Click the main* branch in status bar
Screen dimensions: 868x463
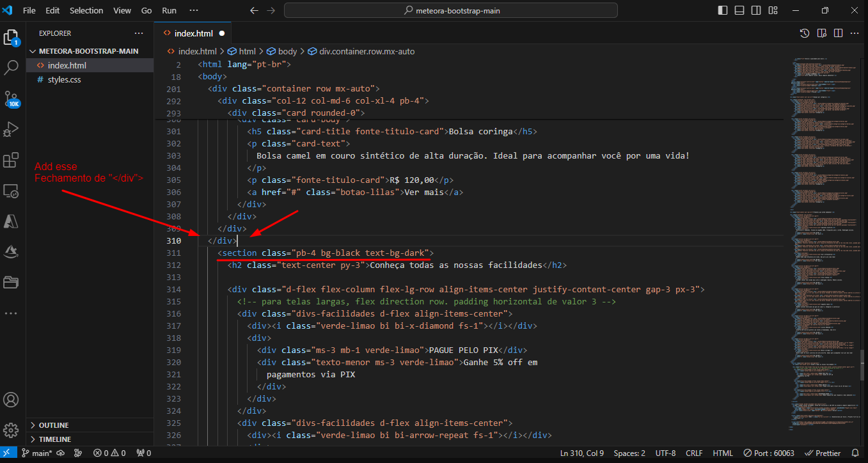coord(37,453)
